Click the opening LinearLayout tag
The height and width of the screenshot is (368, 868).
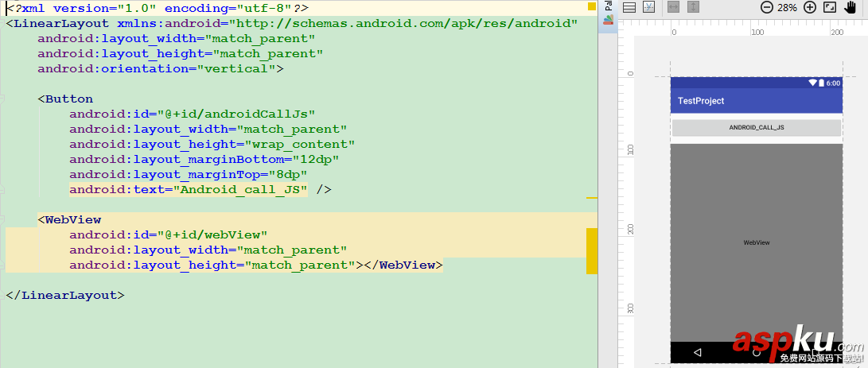(x=57, y=24)
